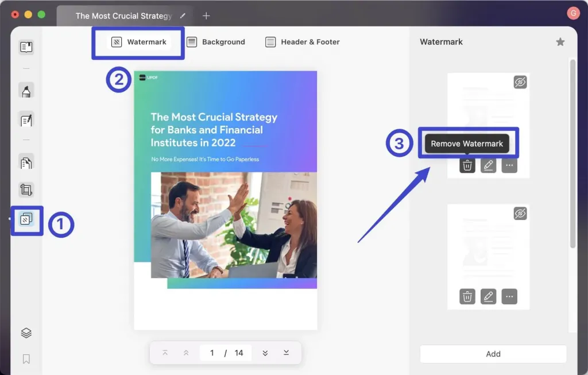This screenshot has height=375, width=588.
Task: Open more options for second watermark
Action: click(x=509, y=297)
